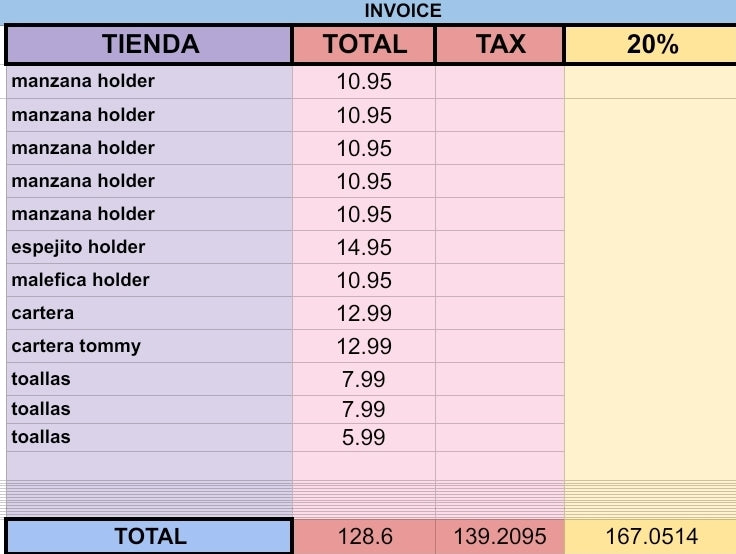Select the 14.95 price cell

[364, 247]
